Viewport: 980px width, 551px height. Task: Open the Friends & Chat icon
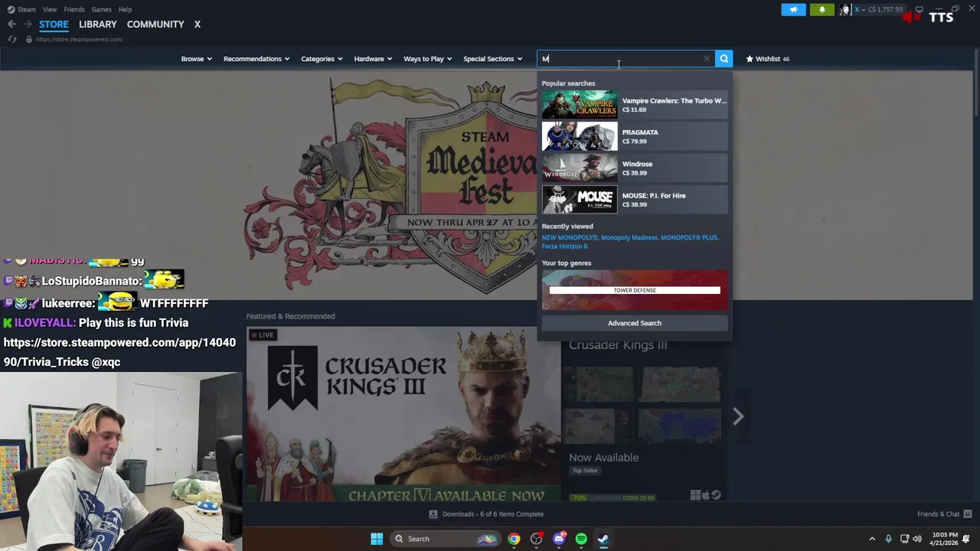point(968,514)
